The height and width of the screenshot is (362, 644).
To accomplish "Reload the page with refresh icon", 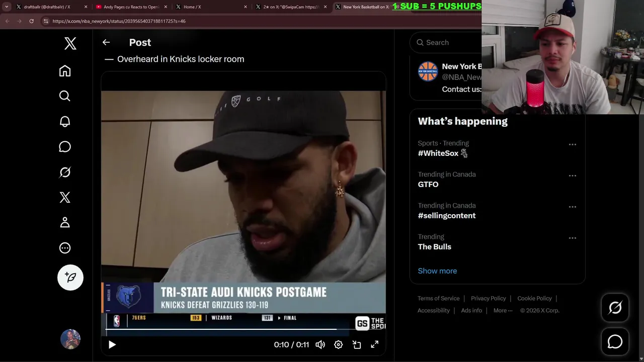I will [31, 21].
